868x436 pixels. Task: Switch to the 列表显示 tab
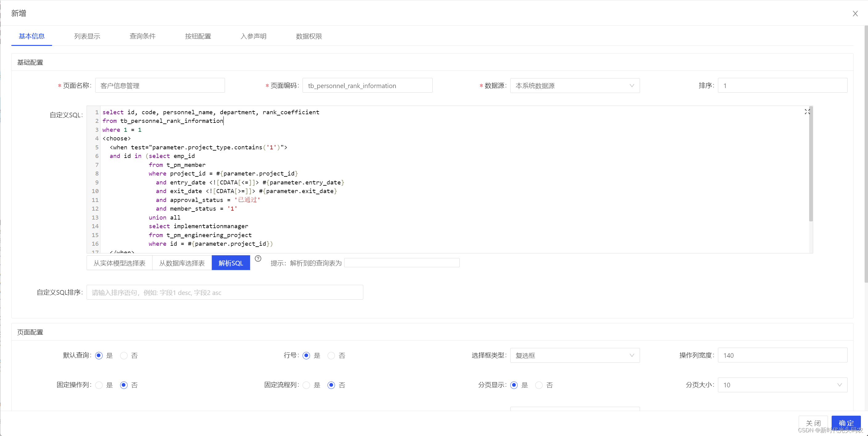pos(87,36)
